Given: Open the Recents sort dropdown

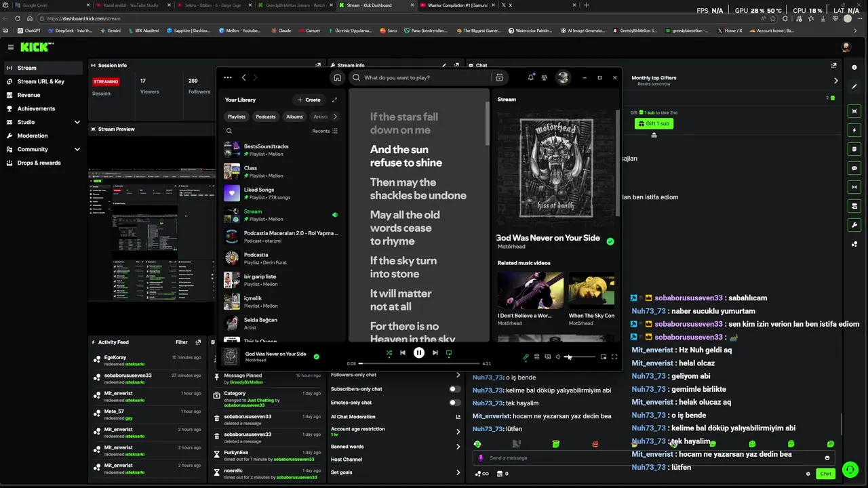Looking at the screenshot, I should 325,131.
